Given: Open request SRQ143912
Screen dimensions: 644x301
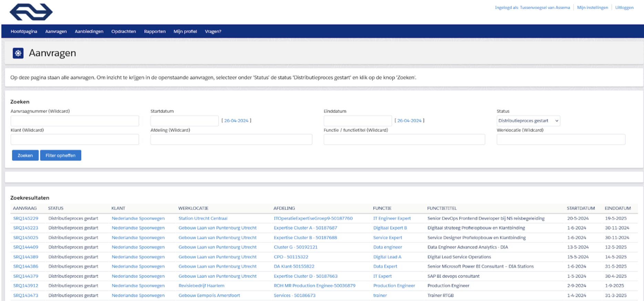Looking at the screenshot, I should [26, 286].
